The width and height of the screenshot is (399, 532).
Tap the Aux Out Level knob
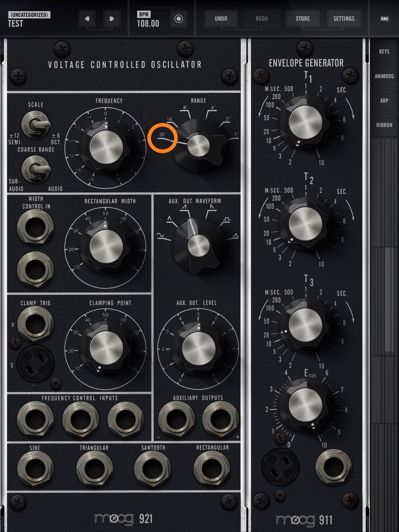click(x=199, y=349)
